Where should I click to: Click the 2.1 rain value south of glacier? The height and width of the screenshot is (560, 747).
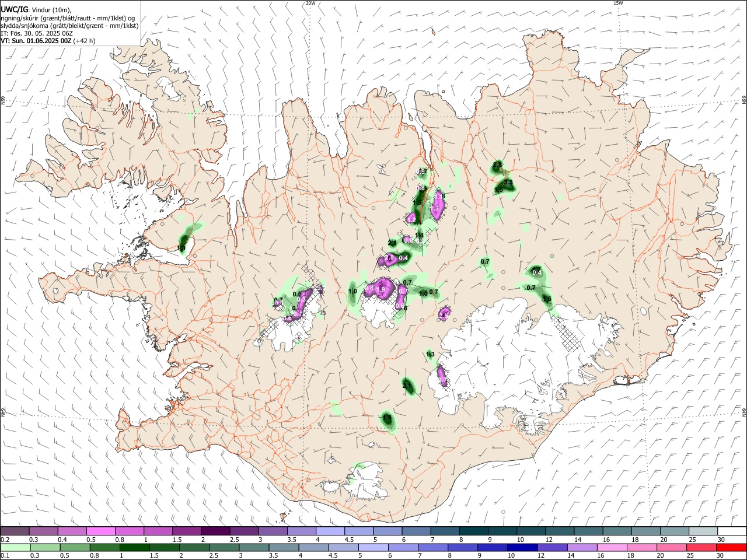407,384
